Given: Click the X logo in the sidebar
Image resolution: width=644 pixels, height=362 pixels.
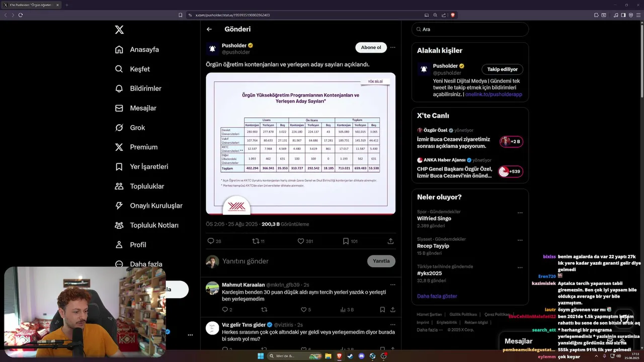Looking at the screenshot, I should click(x=119, y=30).
